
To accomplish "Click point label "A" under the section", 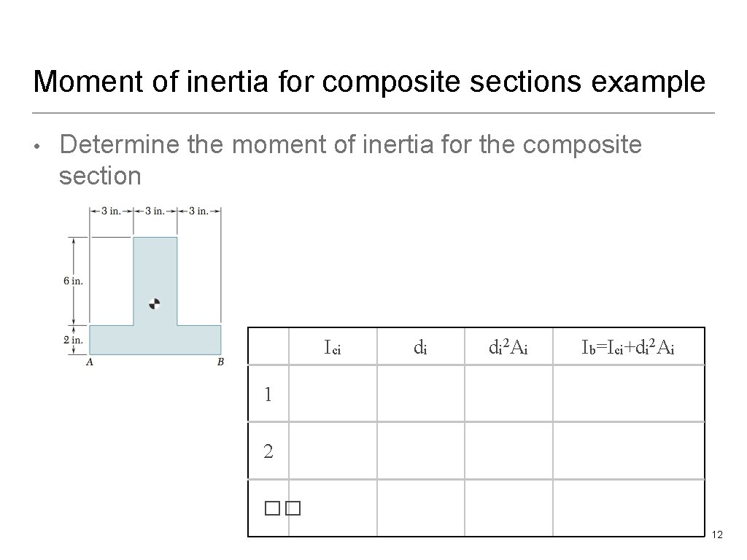I will point(89,362).
